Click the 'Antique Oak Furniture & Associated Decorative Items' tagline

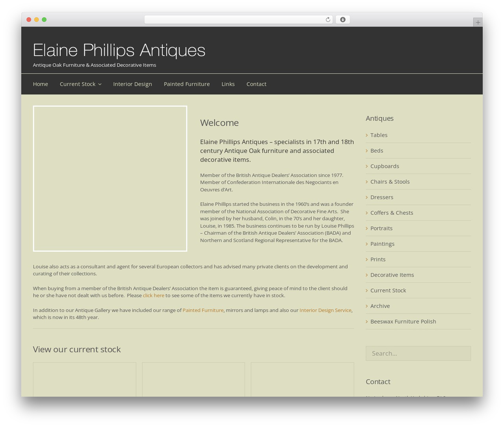point(94,65)
